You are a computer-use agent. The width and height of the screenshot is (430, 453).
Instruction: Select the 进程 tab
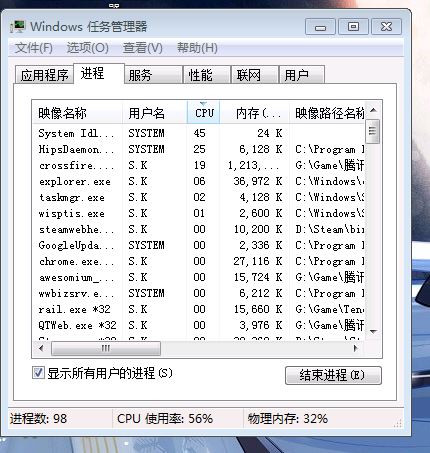99,73
